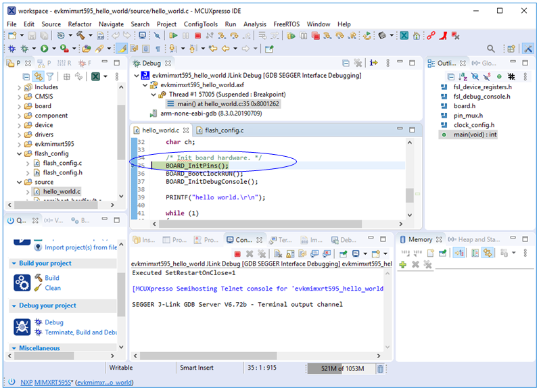This screenshot has width=541, height=392.
Task: Click Terminate, Build and Debug link
Action: [80, 333]
